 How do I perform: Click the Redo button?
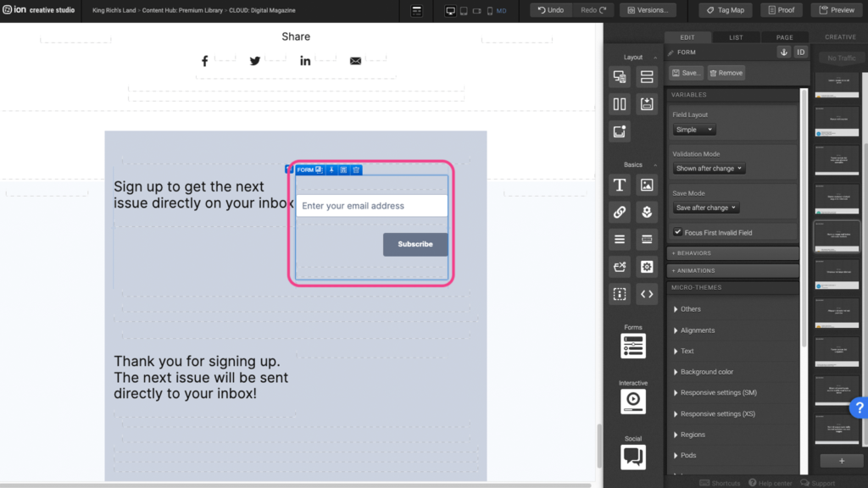coord(593,10)
